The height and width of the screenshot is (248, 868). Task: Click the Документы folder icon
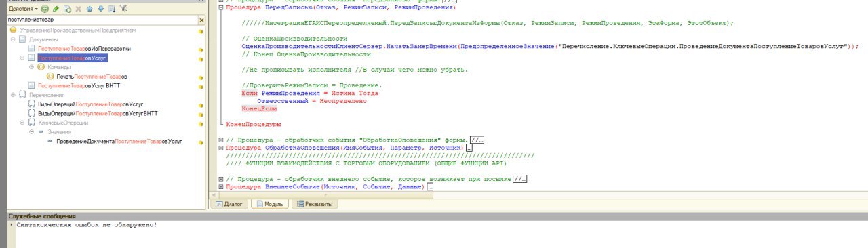[22, 40]
